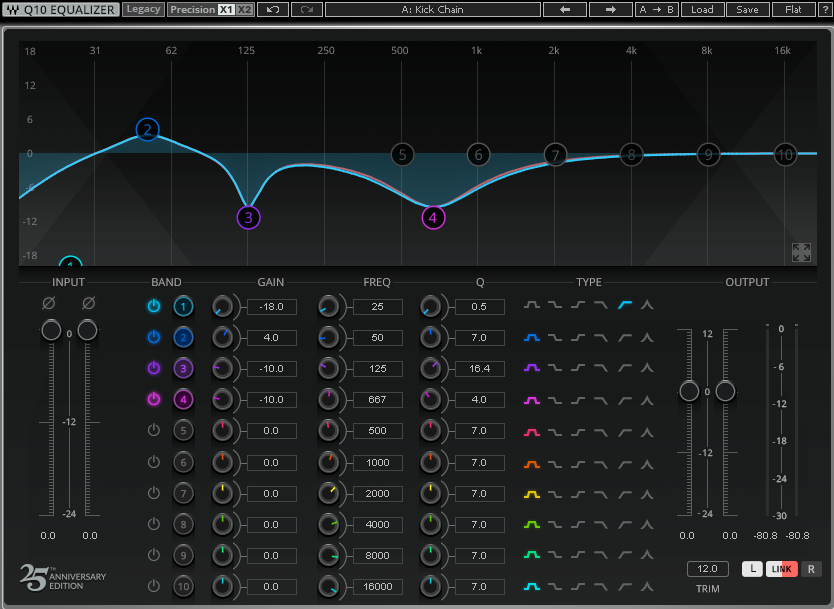
Task: Click band 1 Q knob
Action: (x=430, y=306)
